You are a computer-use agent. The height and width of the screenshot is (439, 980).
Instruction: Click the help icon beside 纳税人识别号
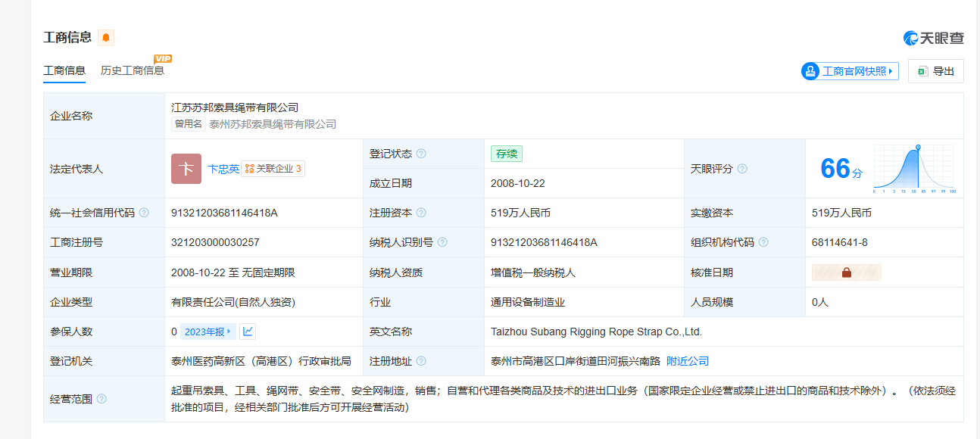[442, 243]
